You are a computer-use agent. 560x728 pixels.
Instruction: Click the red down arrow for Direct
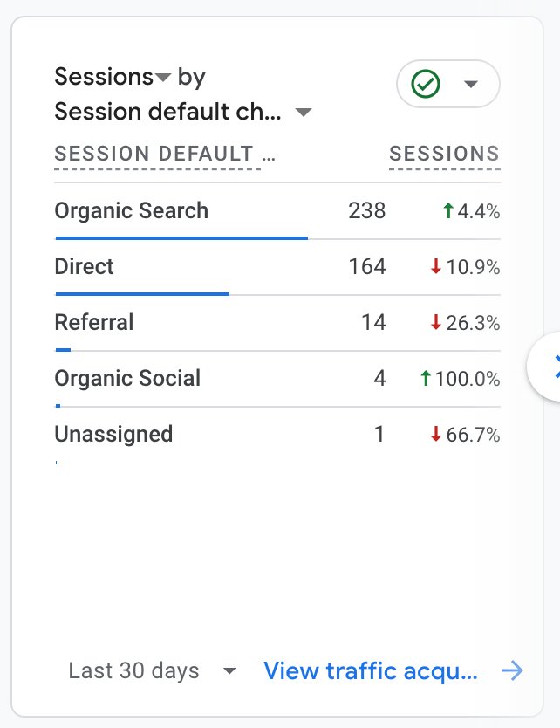click(436, 267)
